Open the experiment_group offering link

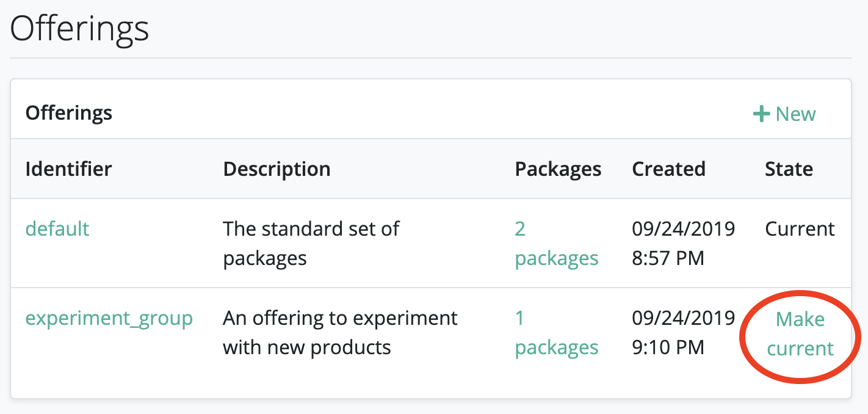[x=109, y=319]
